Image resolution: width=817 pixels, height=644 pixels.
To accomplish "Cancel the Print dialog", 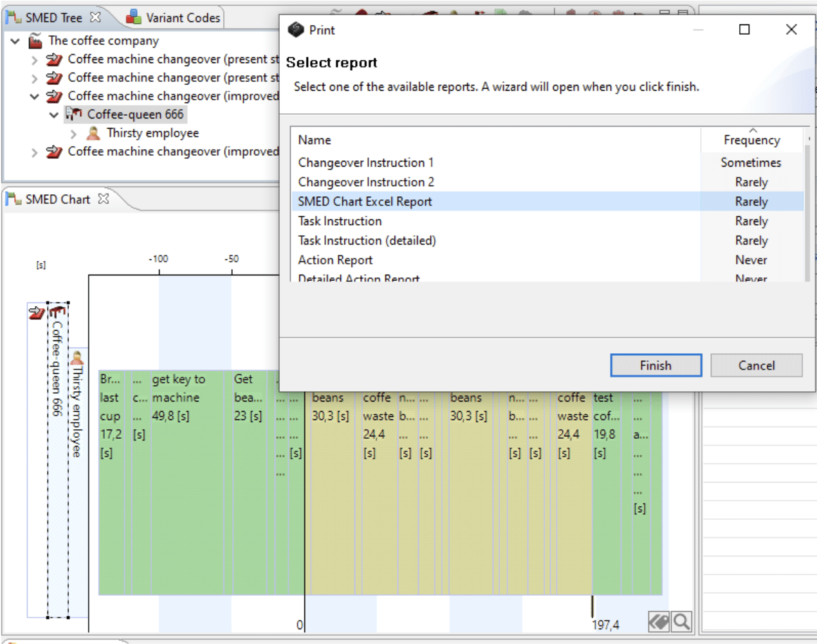I will point(757,365).
